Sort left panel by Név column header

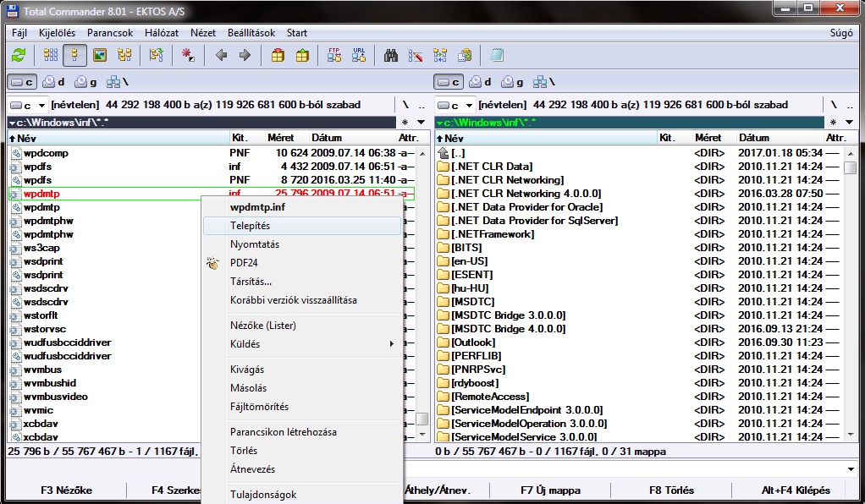pyautogui.click(x=118, y=138)
